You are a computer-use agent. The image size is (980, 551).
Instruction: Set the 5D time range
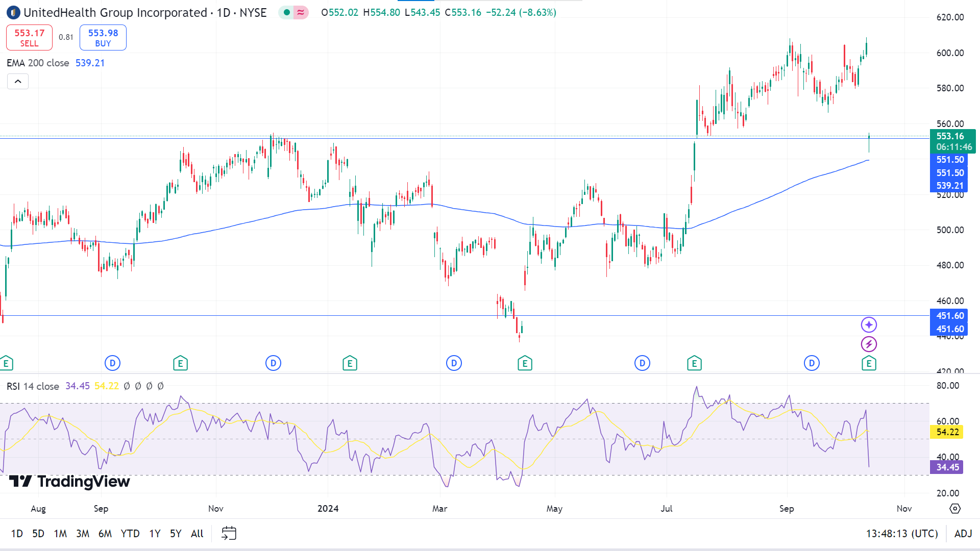38,534
